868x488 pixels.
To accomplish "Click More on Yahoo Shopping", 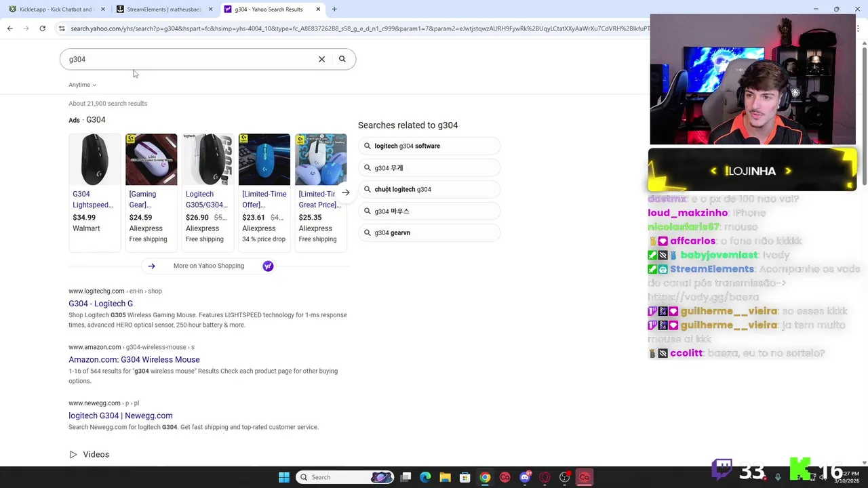I will click(208, 266).
